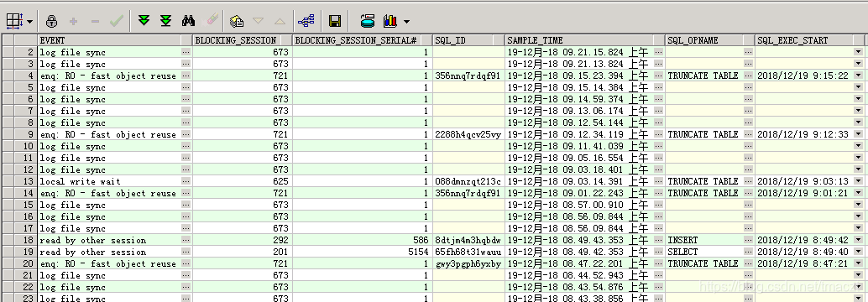
Task: Open date dropdown for 2018/12/19 8:47:21
Action: click(x=858, y=264)
